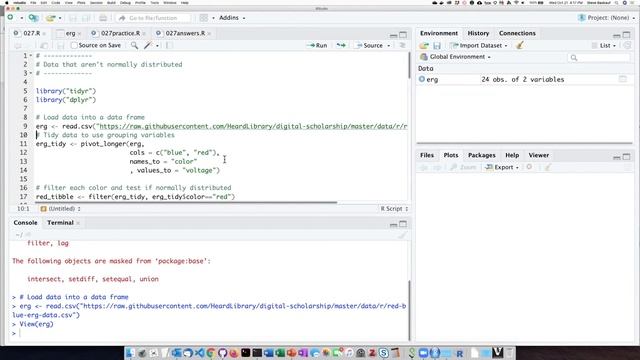Click the remove current plot icon

(x=529, y=167)
